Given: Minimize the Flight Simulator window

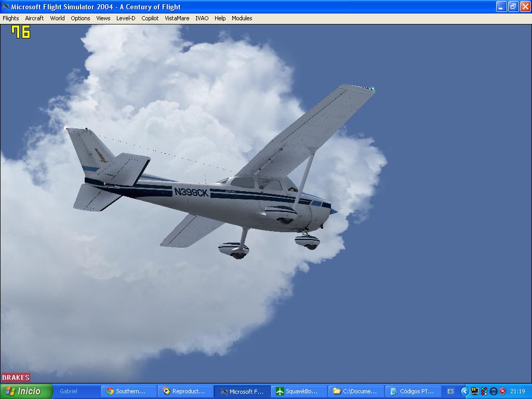Looking at the screenshot, I should click(x=501, y=6).
